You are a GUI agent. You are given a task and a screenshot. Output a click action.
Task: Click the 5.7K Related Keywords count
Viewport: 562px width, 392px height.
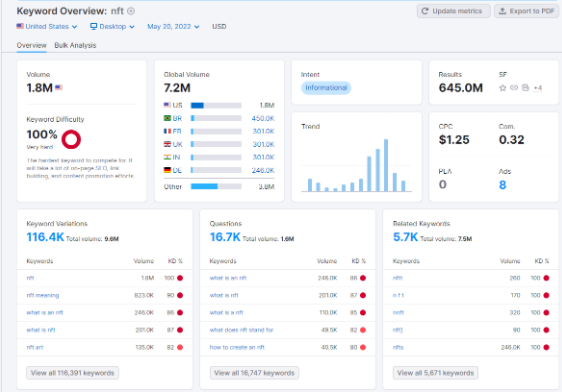click(405, 237)
